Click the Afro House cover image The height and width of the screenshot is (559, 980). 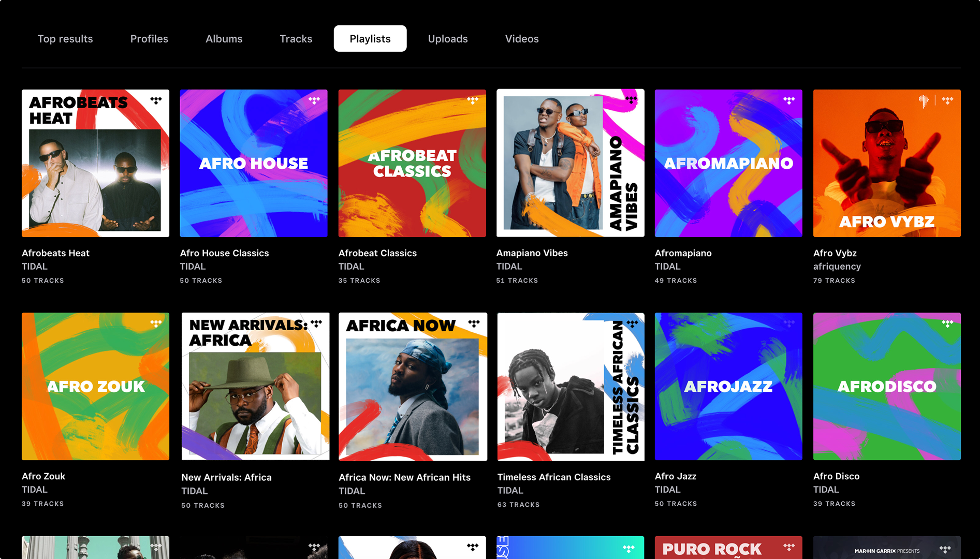coord(254,163)
